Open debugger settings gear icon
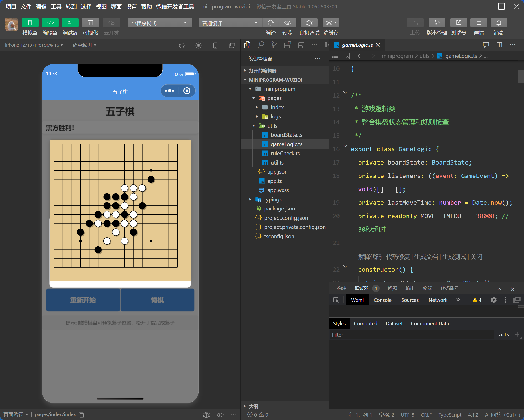Screen dimensions: 524x420 (x=493, y=300)
